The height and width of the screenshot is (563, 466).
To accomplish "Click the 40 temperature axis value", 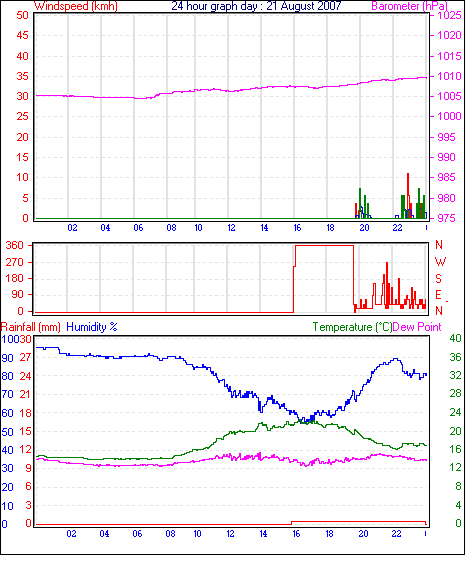I will (455, 338).
